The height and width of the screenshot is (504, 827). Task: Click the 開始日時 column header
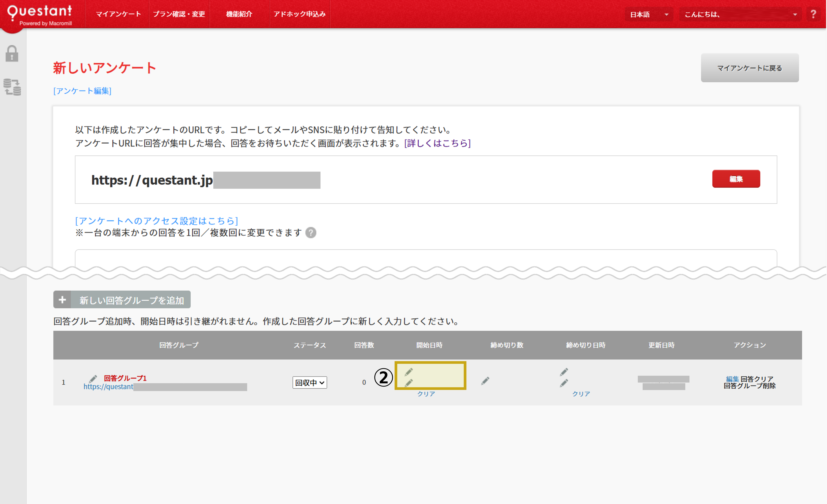tap(429, 345)
